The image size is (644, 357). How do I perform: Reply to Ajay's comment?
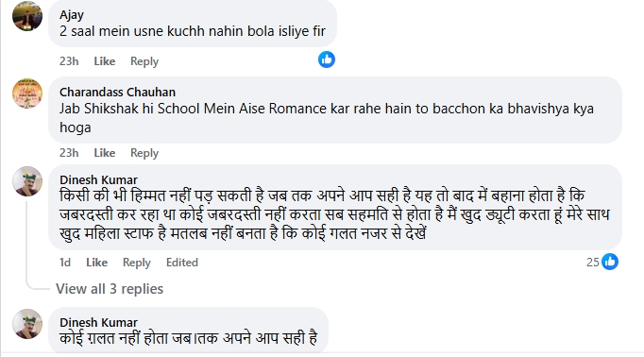[x=144, y=61]
